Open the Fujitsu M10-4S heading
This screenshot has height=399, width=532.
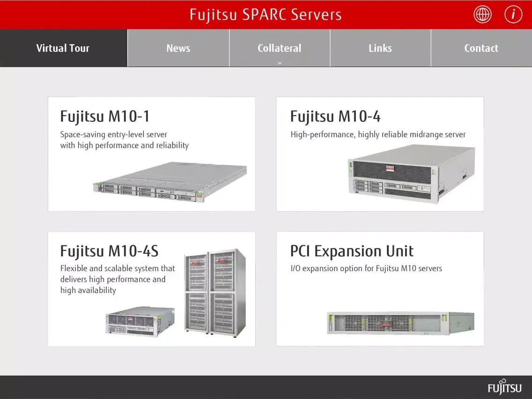(109, 251)
